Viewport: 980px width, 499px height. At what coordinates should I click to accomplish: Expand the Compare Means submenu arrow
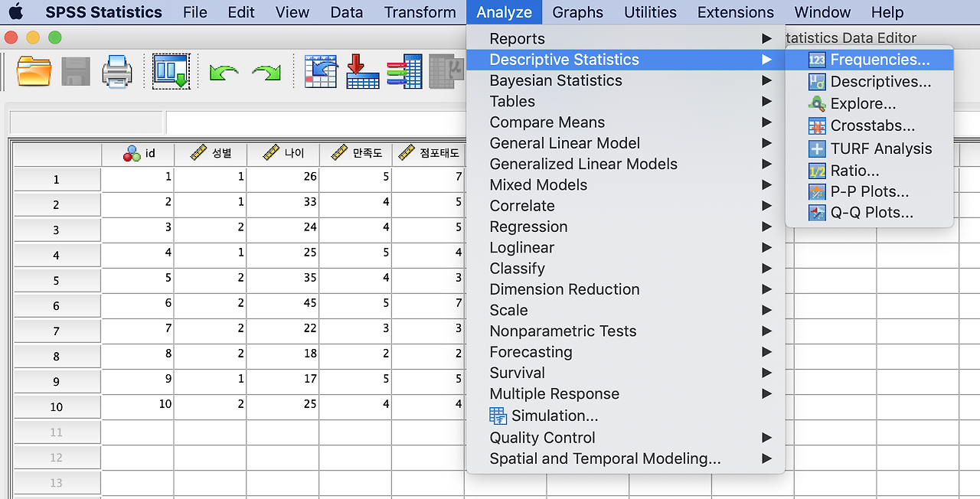tap(766, 122)
